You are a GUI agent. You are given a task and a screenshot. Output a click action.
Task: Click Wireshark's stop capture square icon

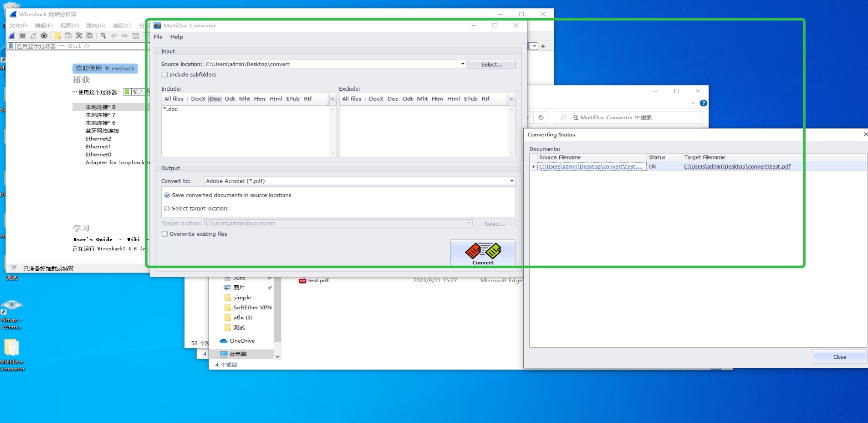pyautogui.click(x=23, y=36)
